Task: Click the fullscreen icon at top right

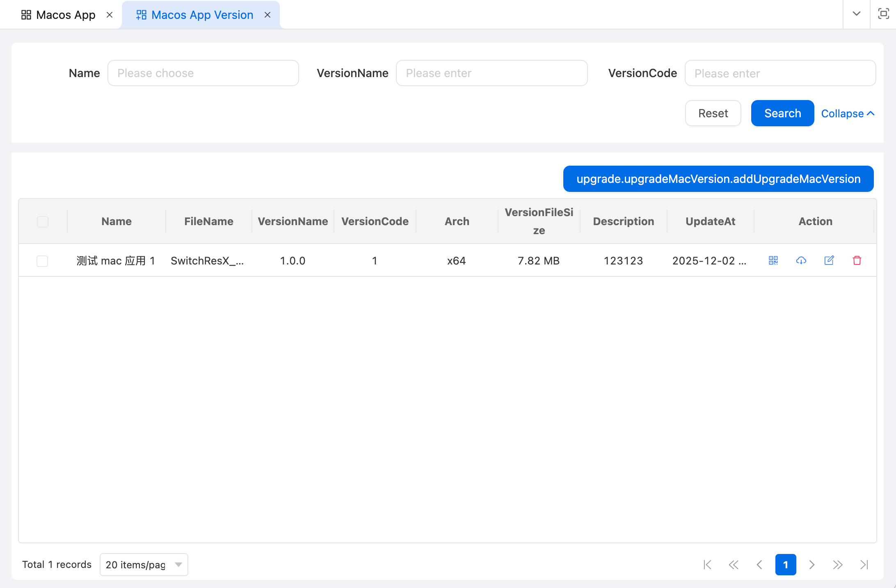Action: click(x=883, y=14)
